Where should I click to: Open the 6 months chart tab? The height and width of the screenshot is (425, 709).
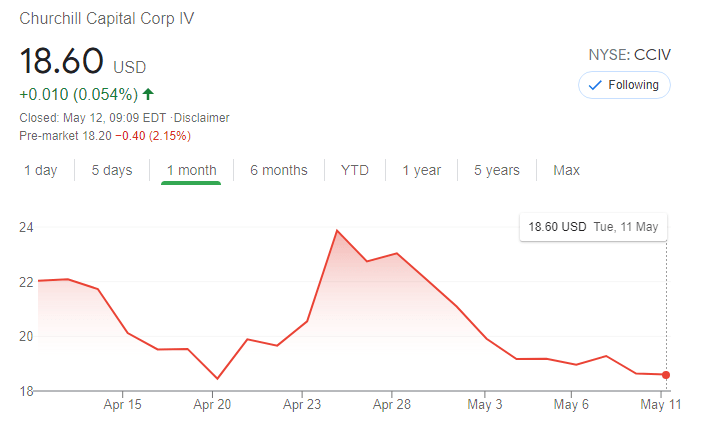coord(279,170)
